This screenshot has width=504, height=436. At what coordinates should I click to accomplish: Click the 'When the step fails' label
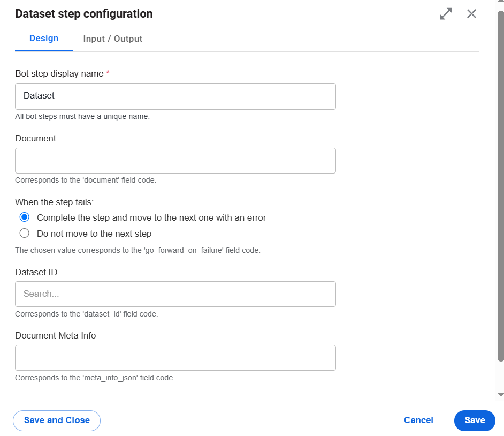55,202
